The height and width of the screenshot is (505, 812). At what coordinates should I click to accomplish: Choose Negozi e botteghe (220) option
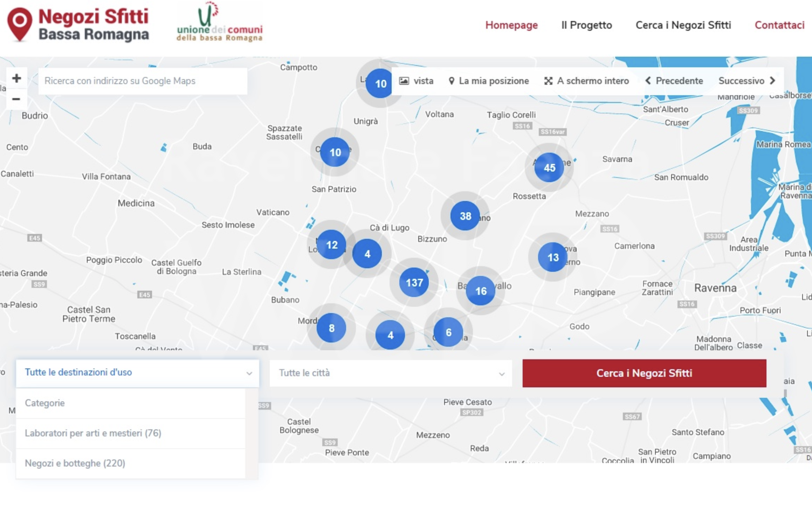pyautogui.click(x=75, y=463)
